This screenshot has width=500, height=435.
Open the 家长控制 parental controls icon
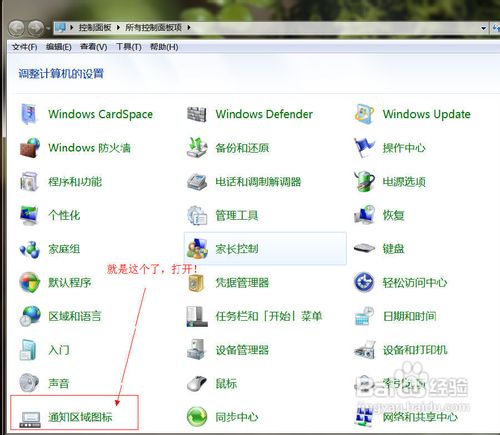pos(197,249)
